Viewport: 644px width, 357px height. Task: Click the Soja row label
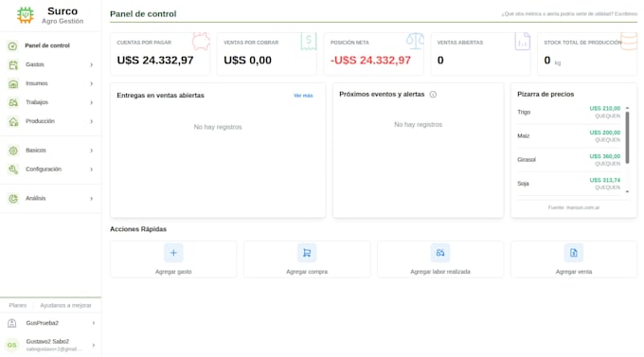pyautogui.click(x=523, y=184)
